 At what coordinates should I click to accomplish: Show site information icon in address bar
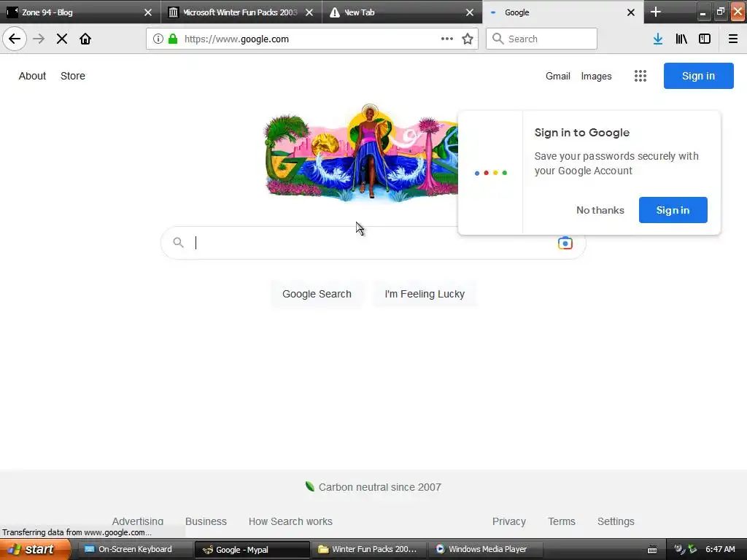tap(158, 39)
